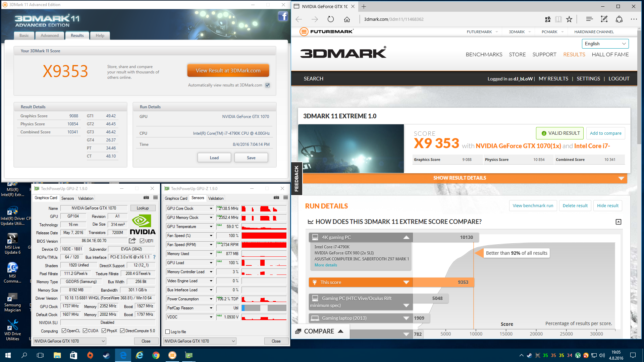Expand the This score entry
Screen dimensions: 644x362
click(406, 283)
